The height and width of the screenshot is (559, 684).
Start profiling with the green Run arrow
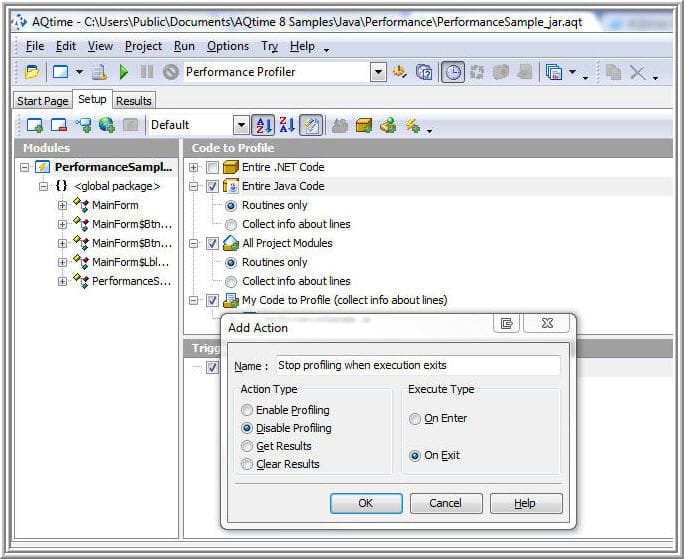[x=124, y=72]
